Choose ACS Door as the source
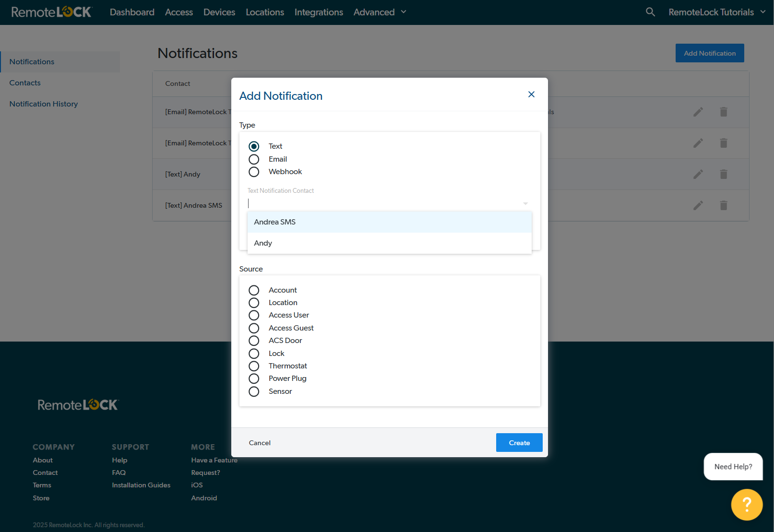Viewport: 774px width, 532px height. pyautogui.click(x=254, y=341)
